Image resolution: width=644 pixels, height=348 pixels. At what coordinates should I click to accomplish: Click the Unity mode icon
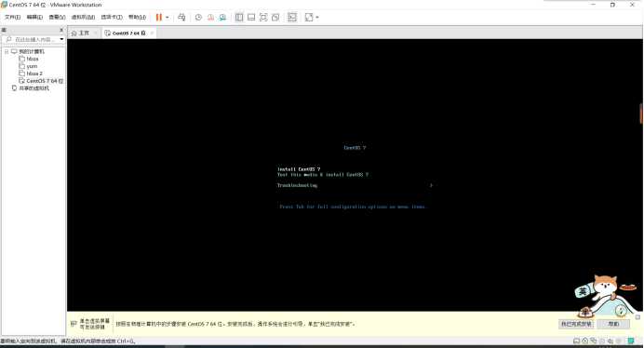275,17
